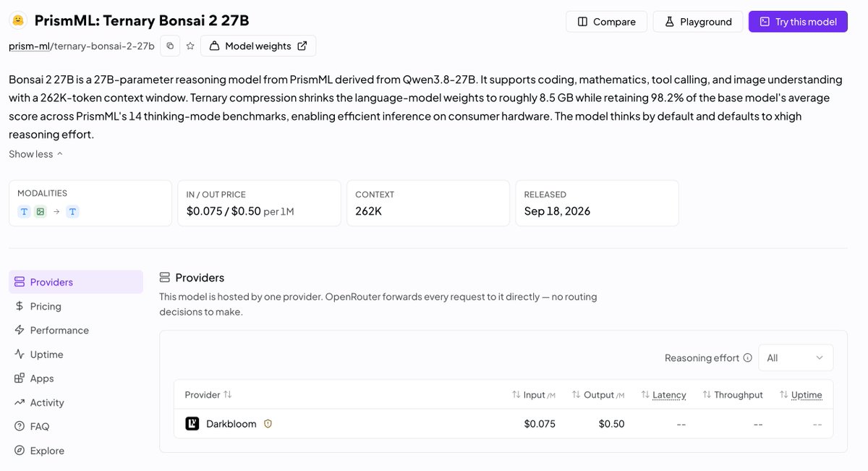868x471 pixels.
Task: Copy the model slug with the copy icon
Action: click(x=170, y=46)
